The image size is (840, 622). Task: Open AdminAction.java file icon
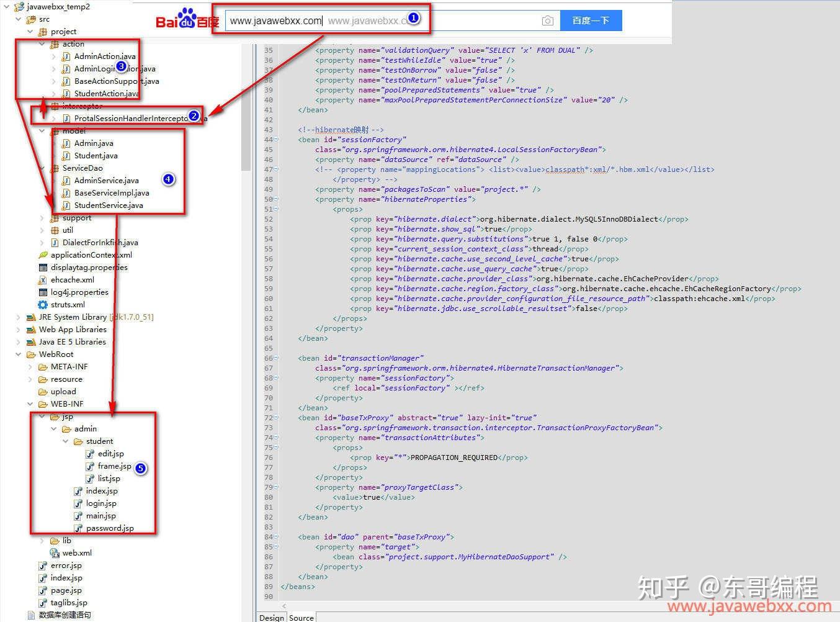tap(66, 56)
